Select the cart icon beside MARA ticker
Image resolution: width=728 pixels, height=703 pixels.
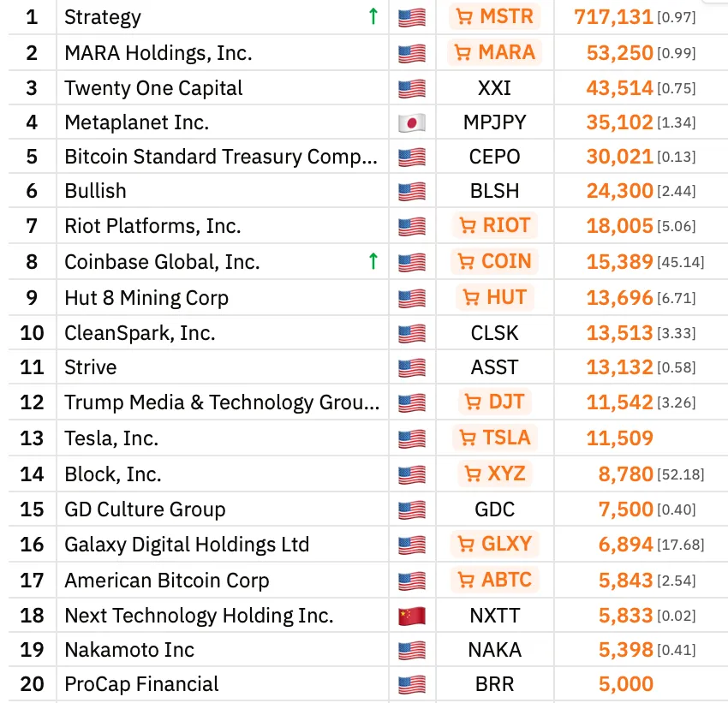pos(465,52)
